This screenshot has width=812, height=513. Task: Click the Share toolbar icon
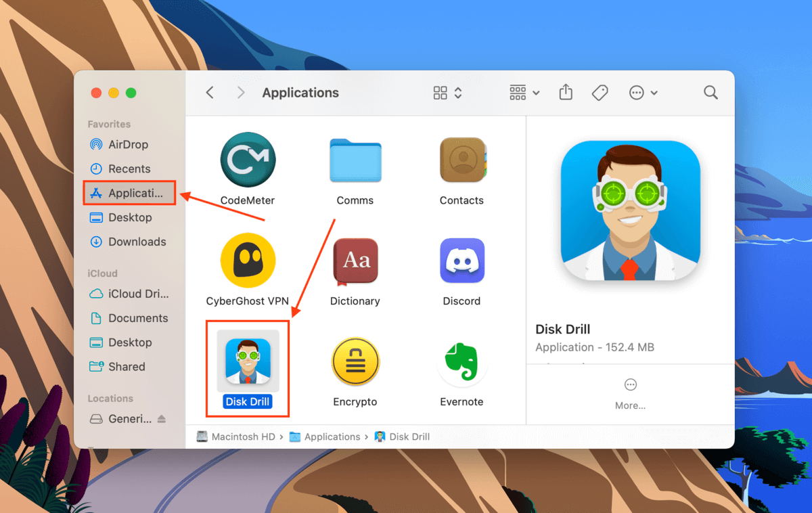click(x=566, y=92)
